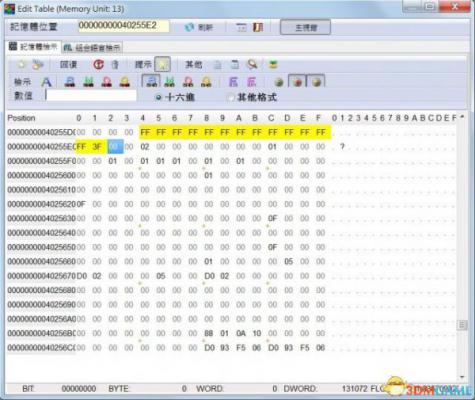475x400 pixels.
Task: Click the red circular icon beside 回復
Action: [x=98, y=64]
